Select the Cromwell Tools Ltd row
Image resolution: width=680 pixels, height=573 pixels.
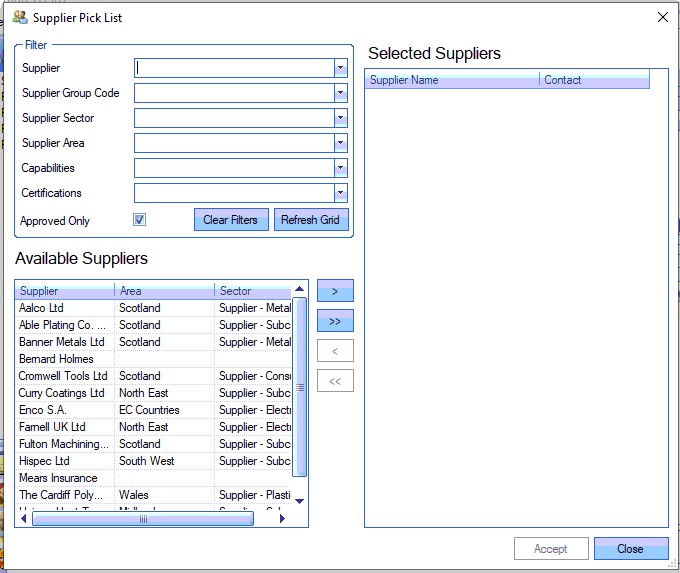point(63,376)
